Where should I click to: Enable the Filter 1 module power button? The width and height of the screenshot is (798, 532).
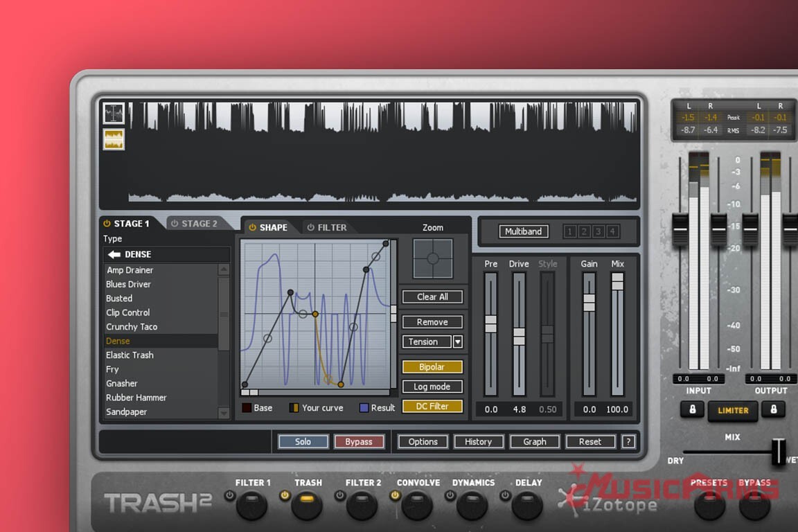(229, 495)
